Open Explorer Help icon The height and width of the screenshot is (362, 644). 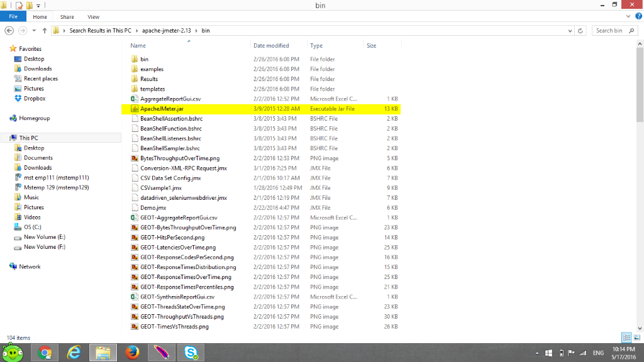pyautogui.click(x=639, y=16)
